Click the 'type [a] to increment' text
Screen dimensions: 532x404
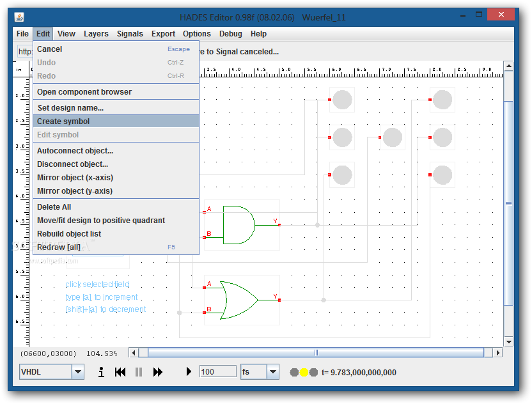102,297
